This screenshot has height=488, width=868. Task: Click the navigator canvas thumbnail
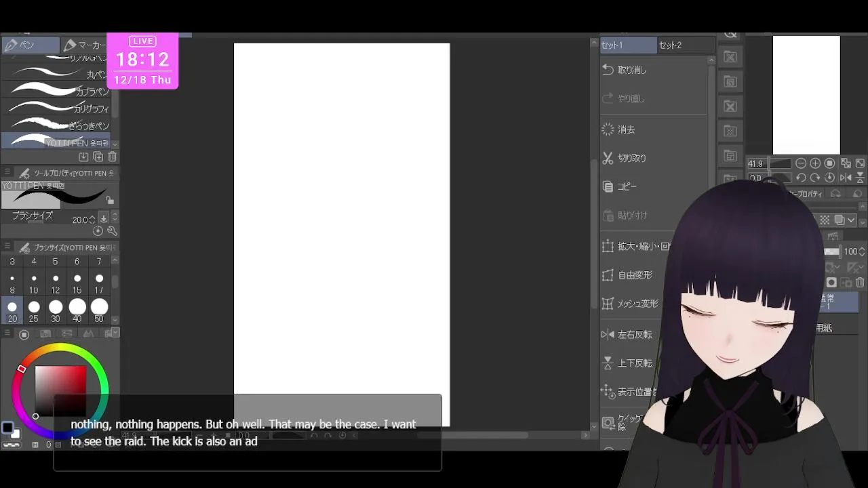806,95
